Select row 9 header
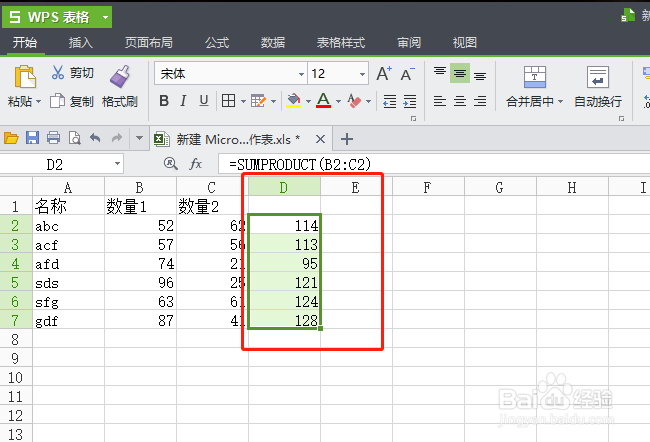Image resolution: width=650 pixels, height=442 pixels. point(15,358)
